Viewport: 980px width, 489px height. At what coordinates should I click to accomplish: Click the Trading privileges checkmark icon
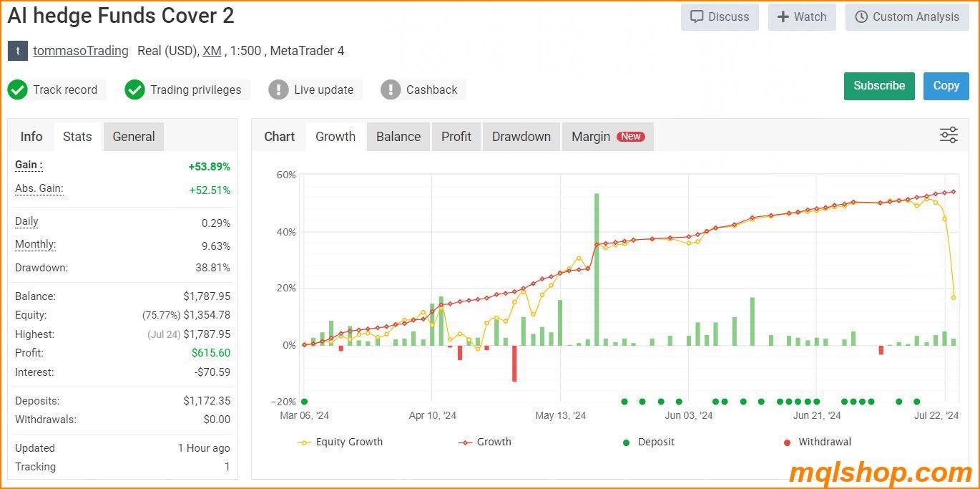point(134,89)
